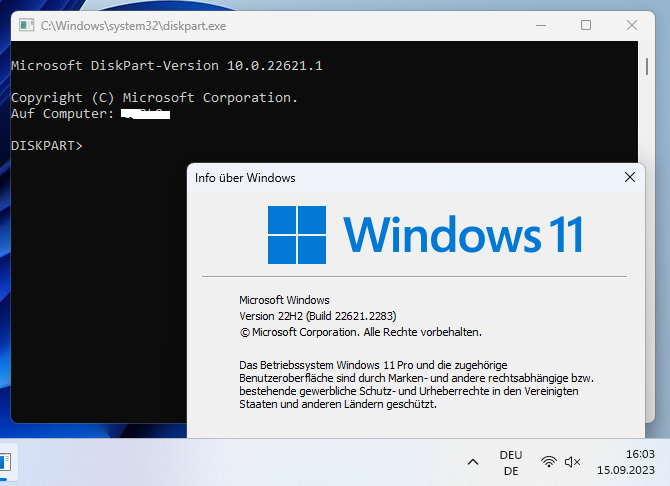Open the DEU DE keyboard language switcher
The width and height of the screenshot is (670, 486).
pos(511,463)
